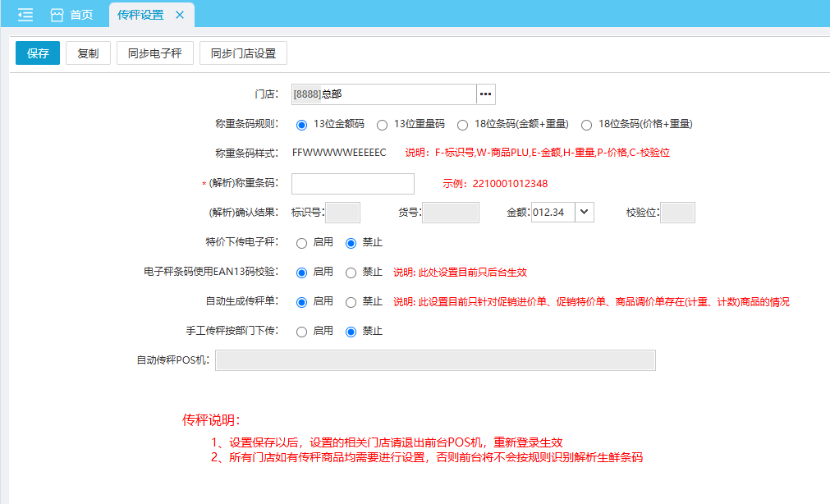Screen dimensions: 830x504
Task: Switch to the 首页 tab
Action: tap(81, 15)
